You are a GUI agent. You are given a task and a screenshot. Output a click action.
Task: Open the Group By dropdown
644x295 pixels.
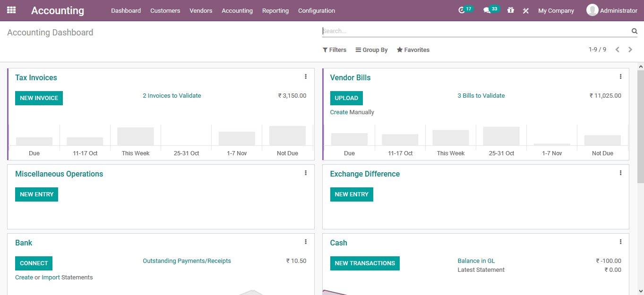coord(371,50)
